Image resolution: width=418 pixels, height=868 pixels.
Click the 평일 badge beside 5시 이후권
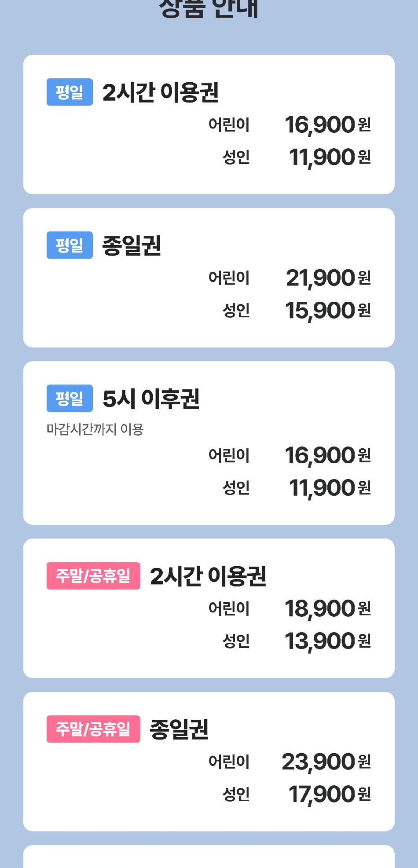click(70, 398)
